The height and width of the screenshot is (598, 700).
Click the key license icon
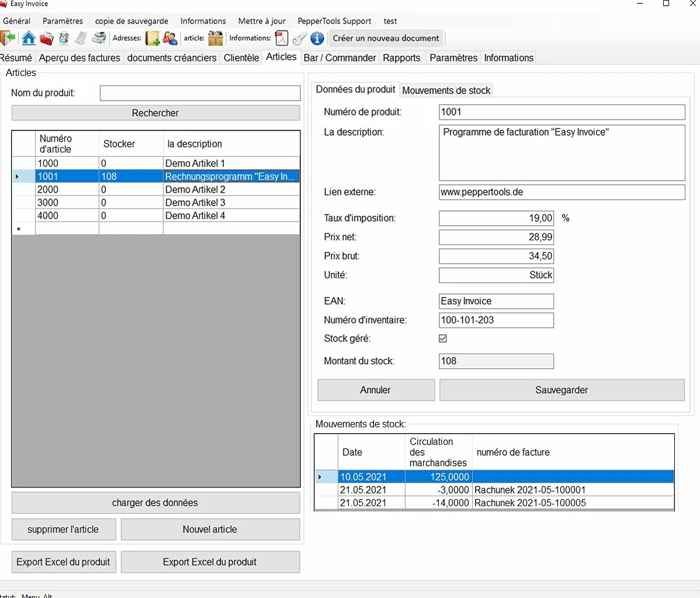coord(300,39)
